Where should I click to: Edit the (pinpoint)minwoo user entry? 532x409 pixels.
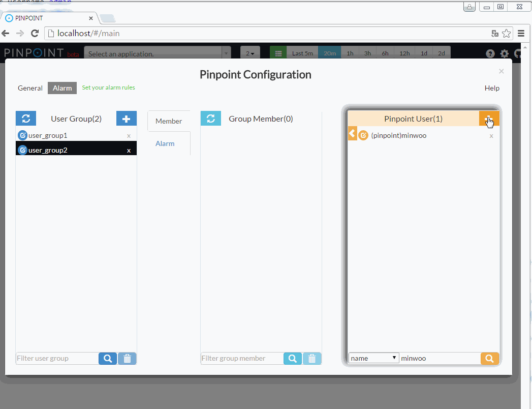click(363, 136)
